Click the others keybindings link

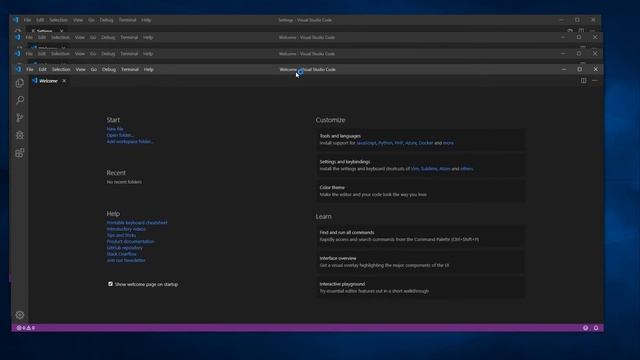tap(467, 169)
